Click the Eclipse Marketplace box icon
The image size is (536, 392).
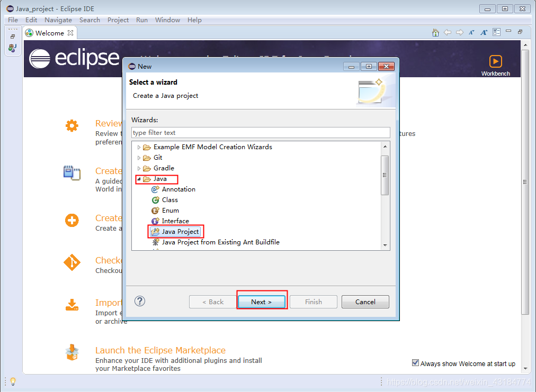[72, 352]
